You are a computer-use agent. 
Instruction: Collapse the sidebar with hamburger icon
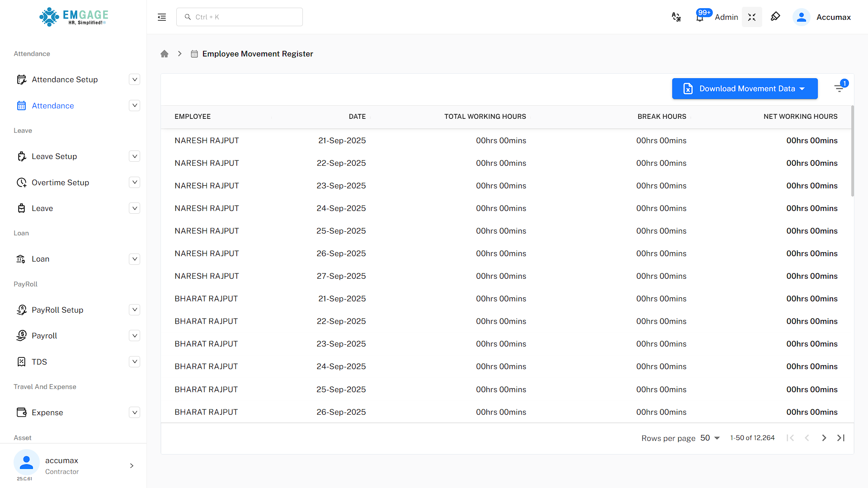(161, 17)
